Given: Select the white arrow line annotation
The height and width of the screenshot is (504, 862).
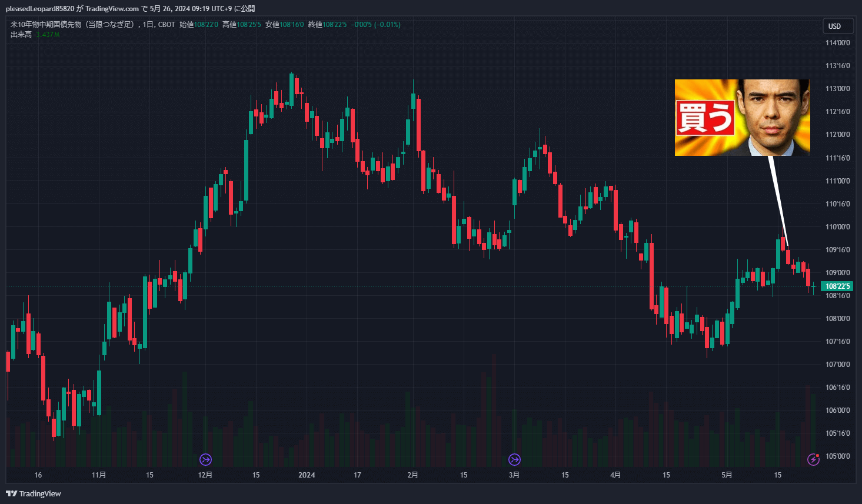Looking at the screenshot, I should tap(778, 200).
